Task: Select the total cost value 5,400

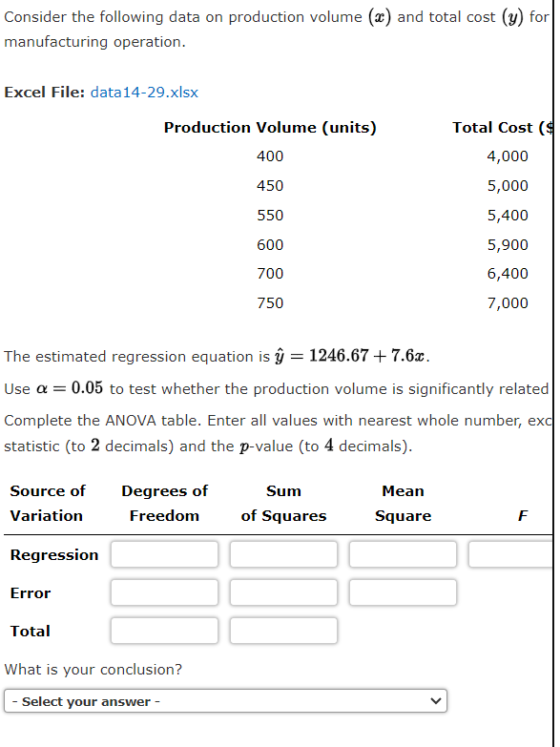Action: [x=508, y=216]
